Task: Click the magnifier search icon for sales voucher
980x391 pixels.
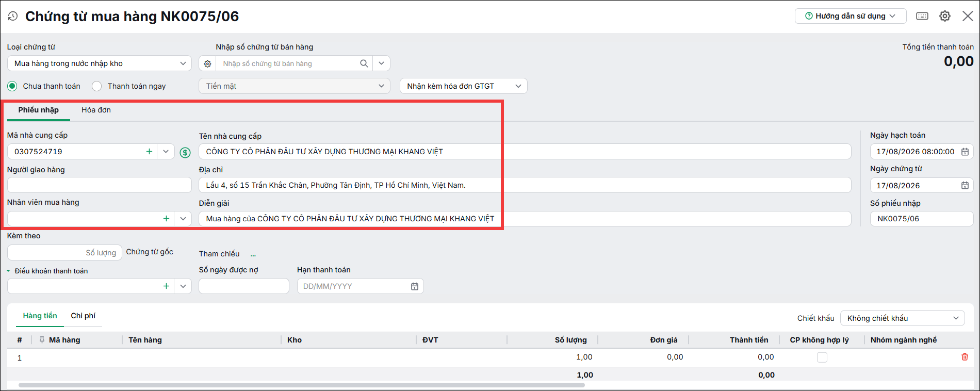Action: 364,63
